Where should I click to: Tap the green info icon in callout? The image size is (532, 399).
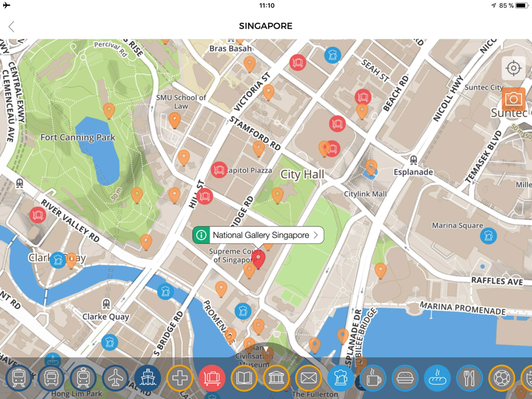(x=201, y=235)
